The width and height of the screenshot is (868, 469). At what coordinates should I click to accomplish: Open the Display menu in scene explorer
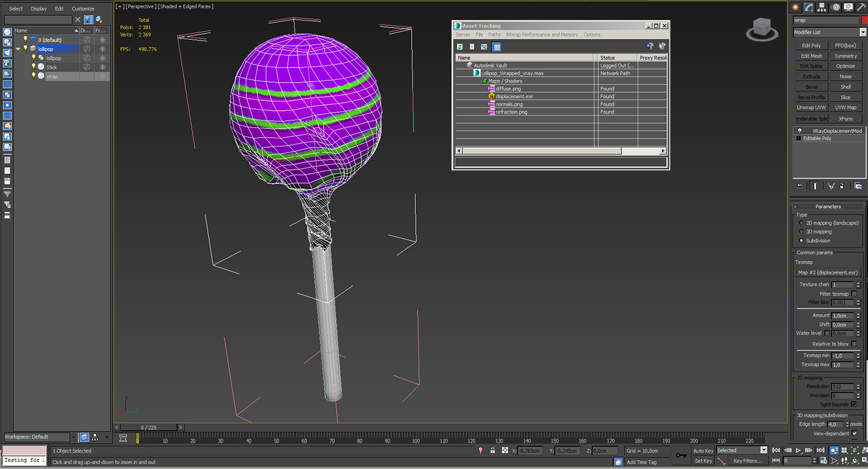click(x=39, y=9)
